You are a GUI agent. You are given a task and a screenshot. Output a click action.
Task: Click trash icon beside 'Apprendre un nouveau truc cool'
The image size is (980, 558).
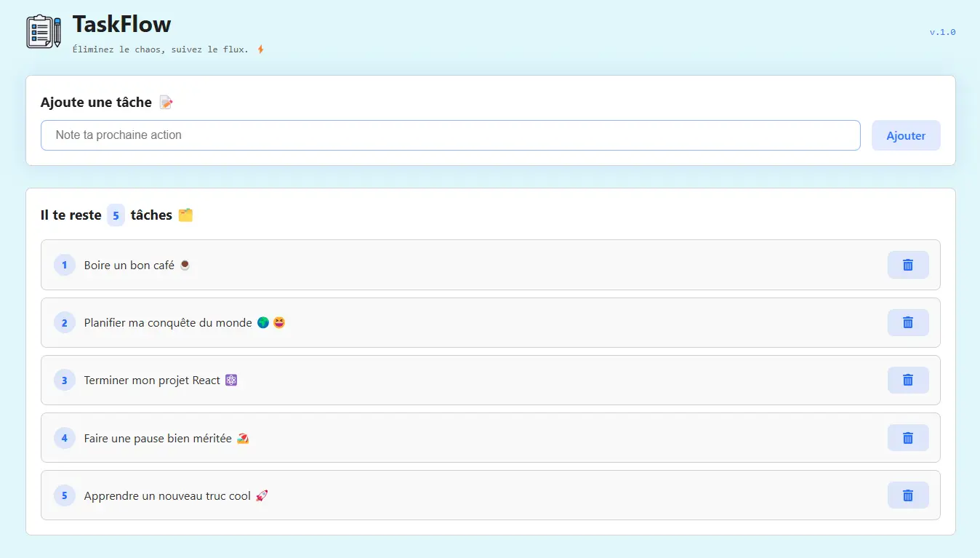(907, 495)
